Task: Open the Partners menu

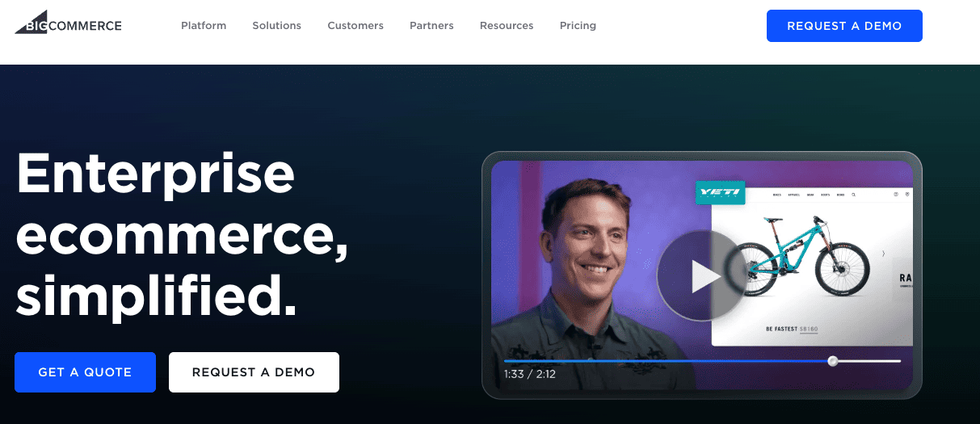Action: pyautogui.click(x=431, y=26)
